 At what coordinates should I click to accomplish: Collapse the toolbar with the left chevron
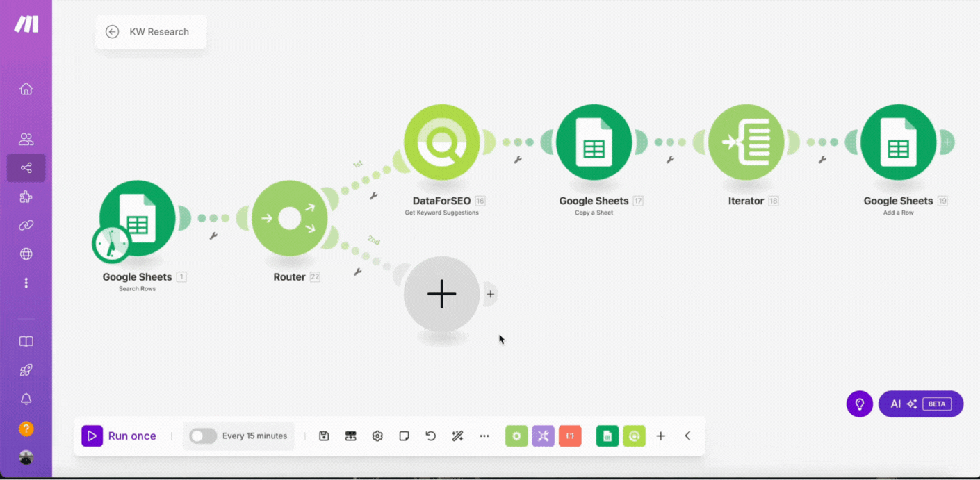pyautogui.click(x=687, y=436)
